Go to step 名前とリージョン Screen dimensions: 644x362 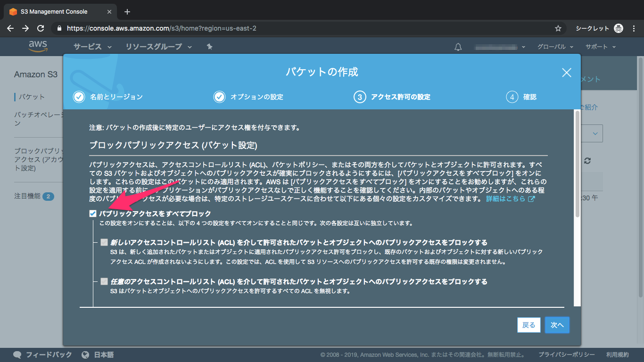116,97
